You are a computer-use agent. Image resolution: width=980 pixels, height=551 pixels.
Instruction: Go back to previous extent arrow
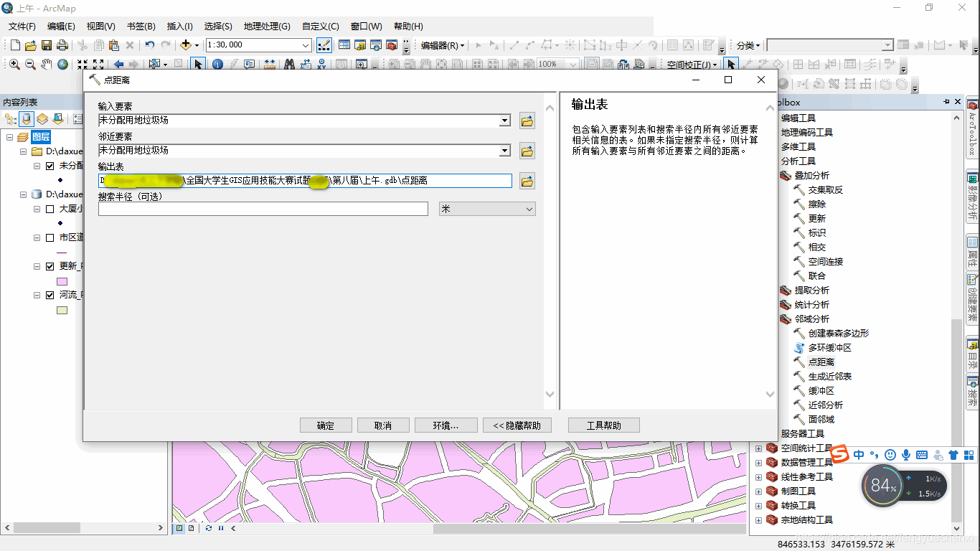(x=118, y=64)
